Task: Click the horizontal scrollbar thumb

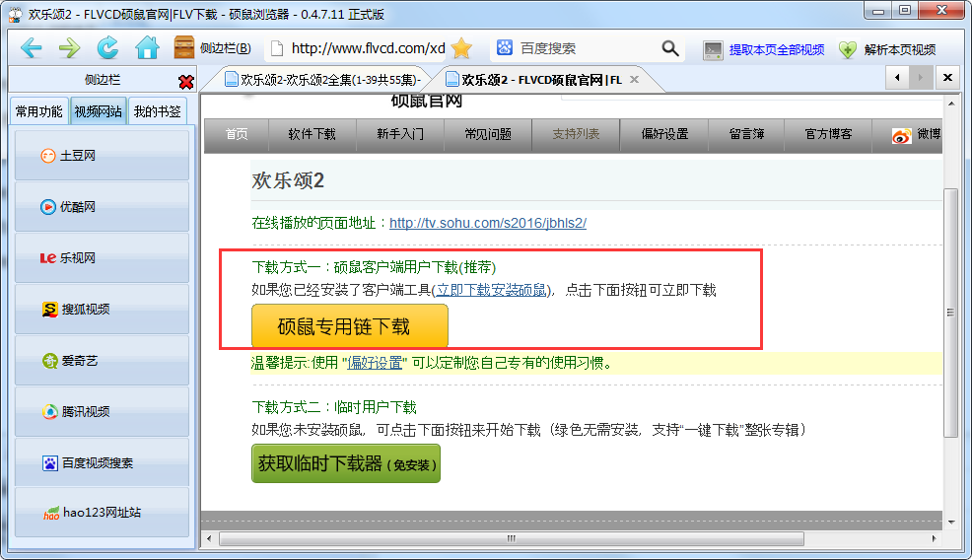Action: point(512,538)
